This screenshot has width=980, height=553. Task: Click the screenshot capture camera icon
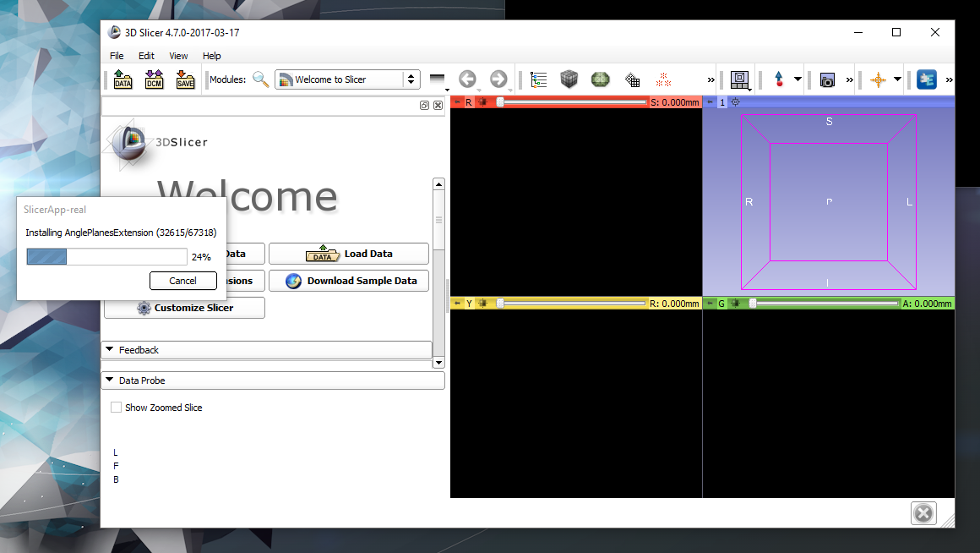[x=827, y=79]
